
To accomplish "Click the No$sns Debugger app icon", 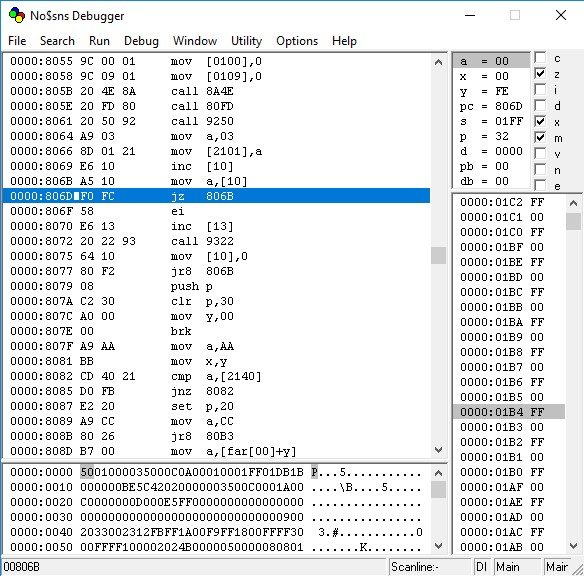I will pos(17,16).
